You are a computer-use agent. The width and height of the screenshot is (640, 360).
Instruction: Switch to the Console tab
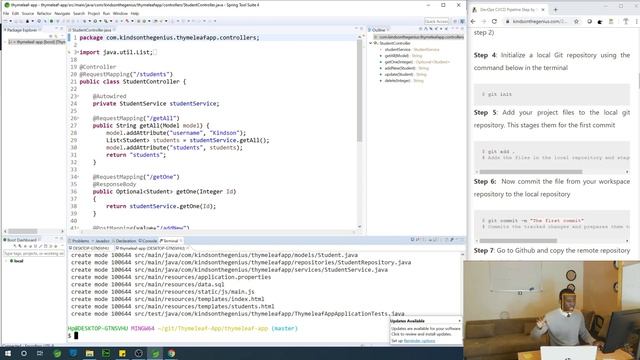click(149, 241)
